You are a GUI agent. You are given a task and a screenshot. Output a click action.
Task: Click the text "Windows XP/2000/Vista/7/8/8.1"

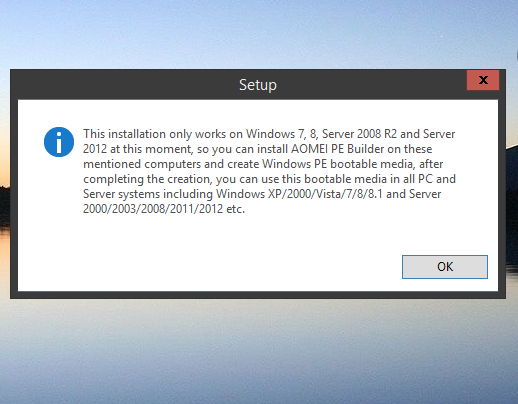[x=299, y=194]
